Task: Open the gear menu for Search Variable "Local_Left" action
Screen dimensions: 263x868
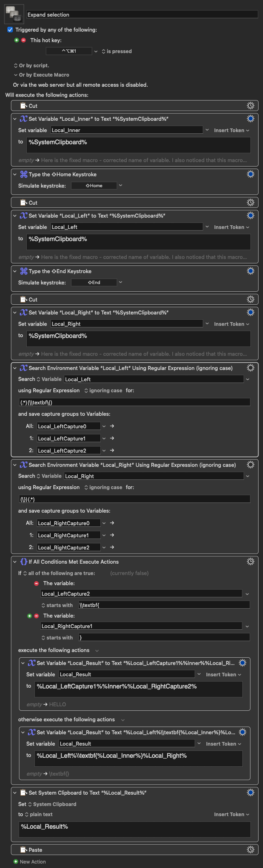Action: click(250, 368)
